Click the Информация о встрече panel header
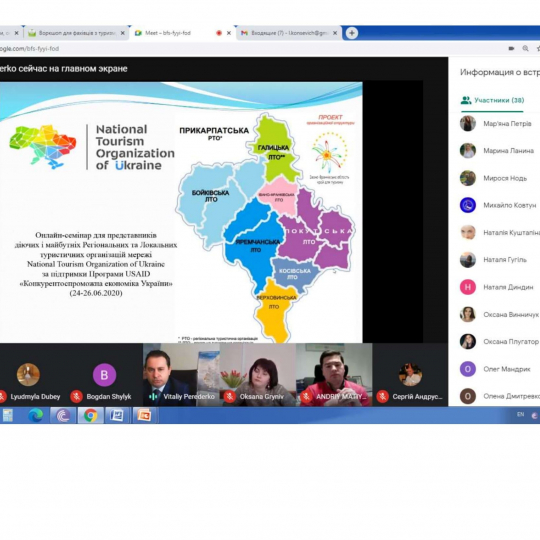 tap(500, 72)
